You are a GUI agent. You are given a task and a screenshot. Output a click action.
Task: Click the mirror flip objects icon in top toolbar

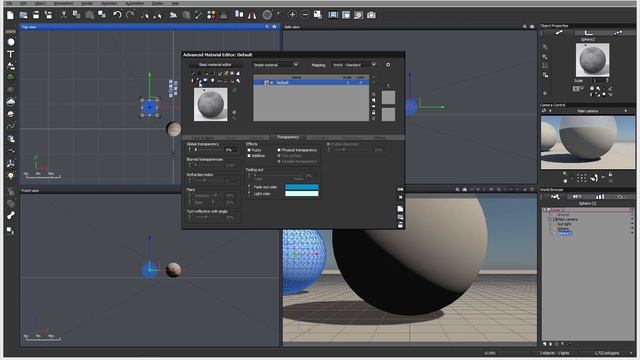click(x=252, y=15)
